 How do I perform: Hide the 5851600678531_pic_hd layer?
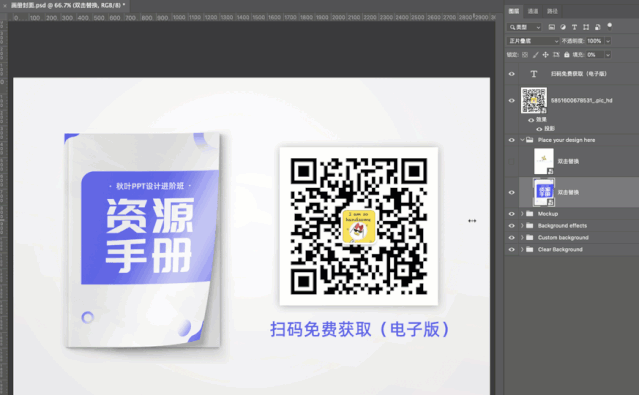511,101
